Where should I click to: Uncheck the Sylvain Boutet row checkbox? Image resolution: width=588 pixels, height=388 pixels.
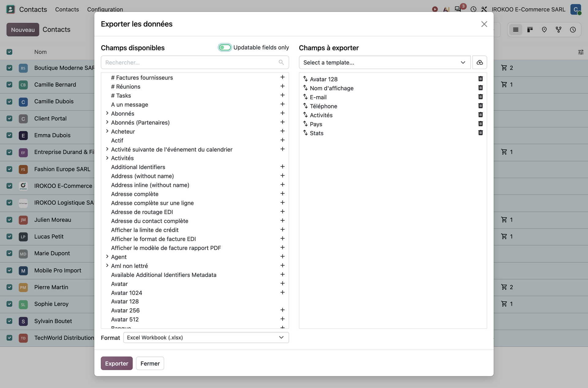(9, 321)
